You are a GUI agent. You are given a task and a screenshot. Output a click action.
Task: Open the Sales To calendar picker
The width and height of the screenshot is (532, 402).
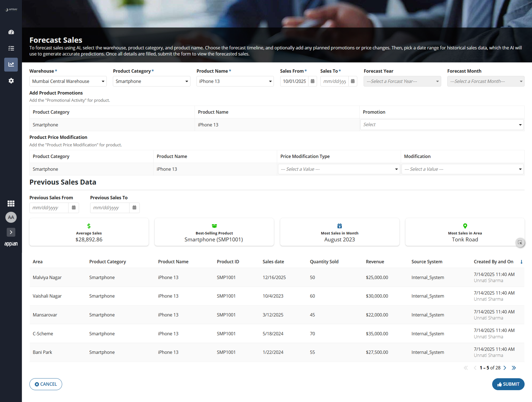(x=353, y=81)
